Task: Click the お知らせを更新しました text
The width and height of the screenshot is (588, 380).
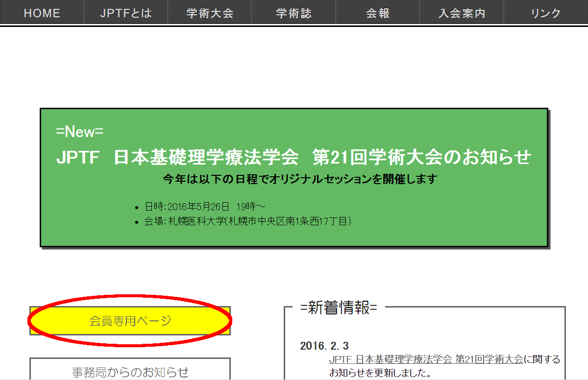Action: [379, 373]
